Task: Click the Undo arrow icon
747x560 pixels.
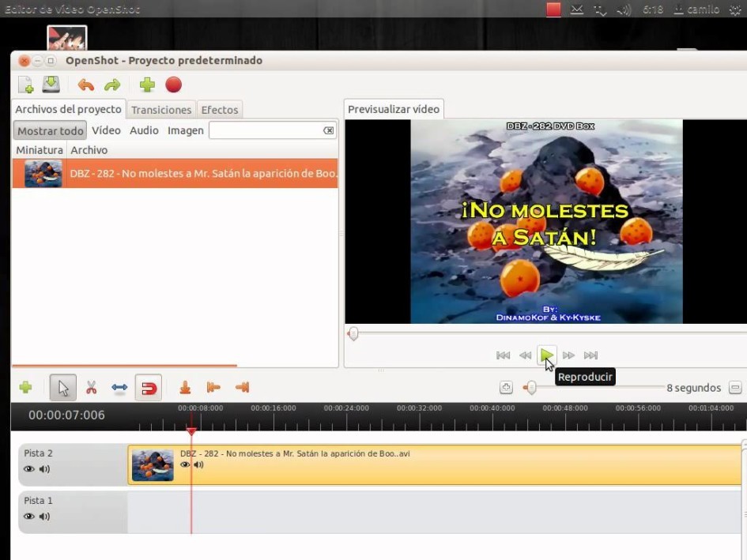Action: (85, 85)
